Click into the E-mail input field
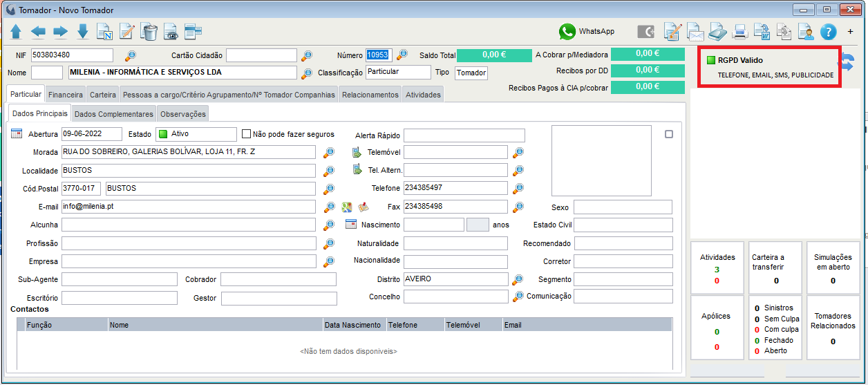This screenshot has width=868, height=385. 189,207
